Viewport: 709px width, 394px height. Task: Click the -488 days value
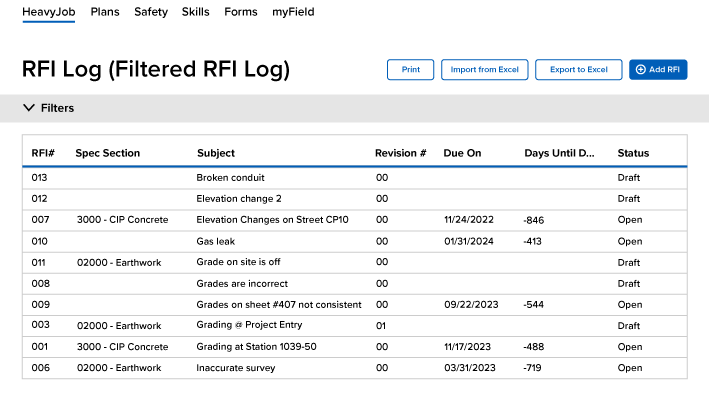click(x=534, y=347)
